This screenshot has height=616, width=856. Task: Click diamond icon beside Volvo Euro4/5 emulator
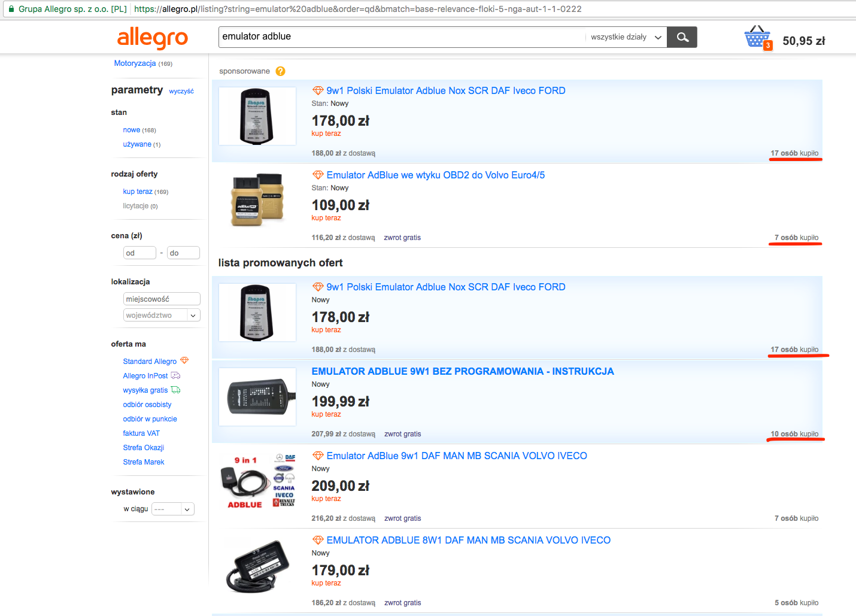coord(318,175)
